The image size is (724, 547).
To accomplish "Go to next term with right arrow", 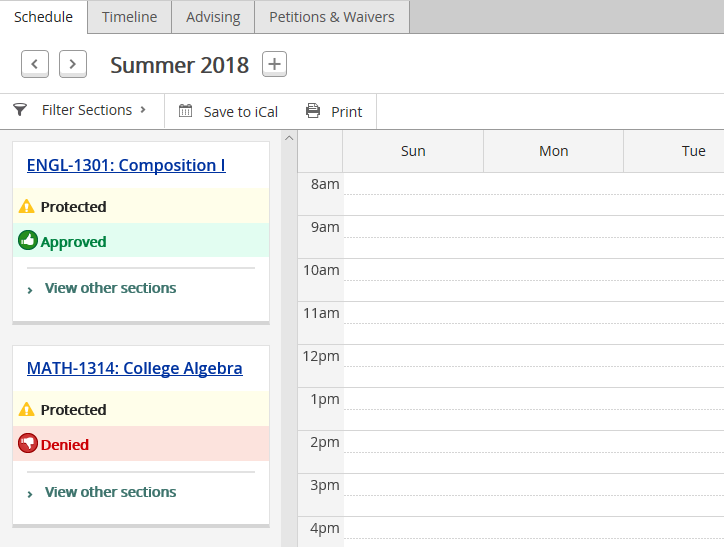I will tap(72, 64).
